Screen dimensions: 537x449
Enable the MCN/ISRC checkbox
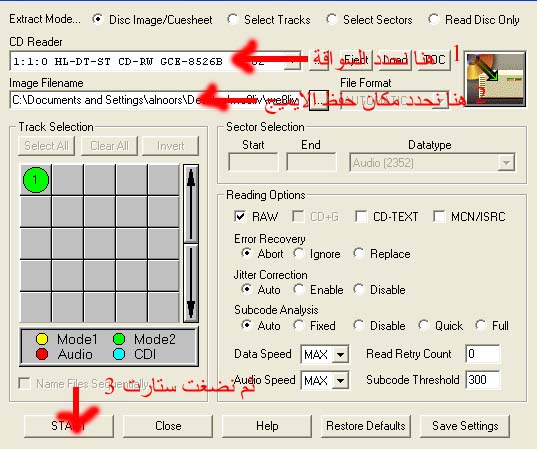coord(439,216)
